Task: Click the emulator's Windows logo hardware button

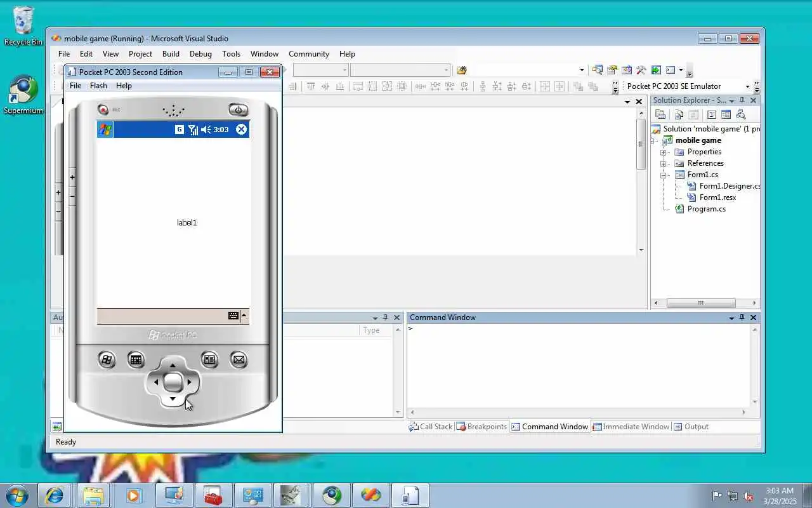Action: (x=107, y=360)
